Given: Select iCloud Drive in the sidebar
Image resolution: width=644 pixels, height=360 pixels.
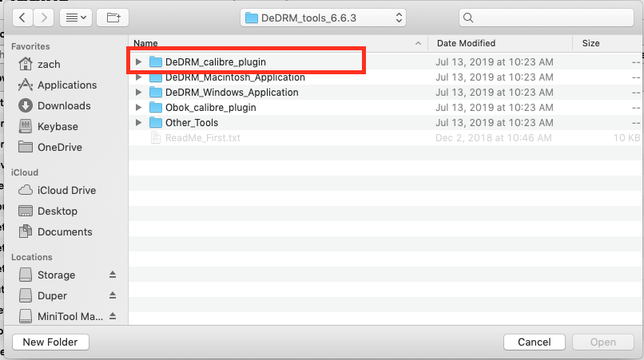Looking at the screenshot, I should click(66, 191).
